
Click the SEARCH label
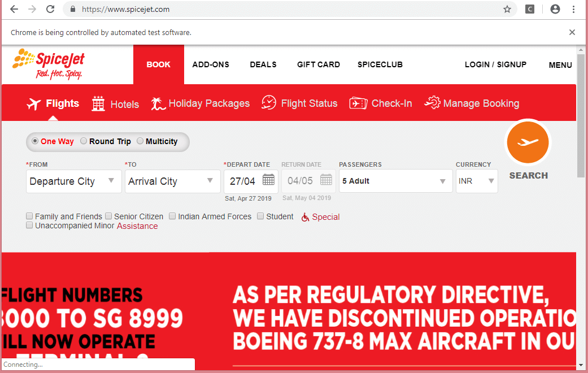click(x=528, y=176)
